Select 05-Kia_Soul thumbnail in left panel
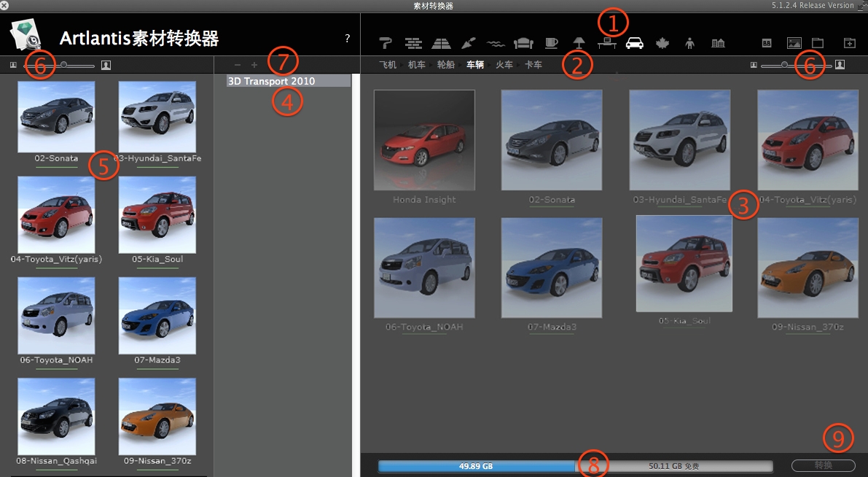 (157, 215)
